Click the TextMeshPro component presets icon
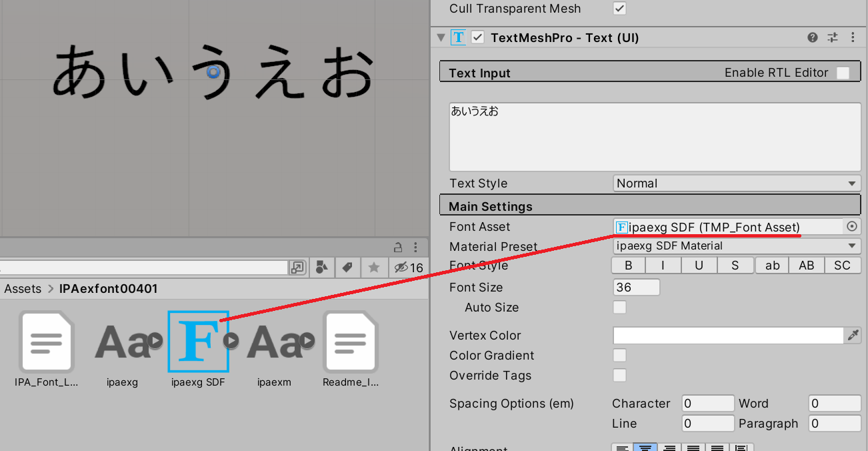The width and height of the screenshot is (868, 451). 832,37
